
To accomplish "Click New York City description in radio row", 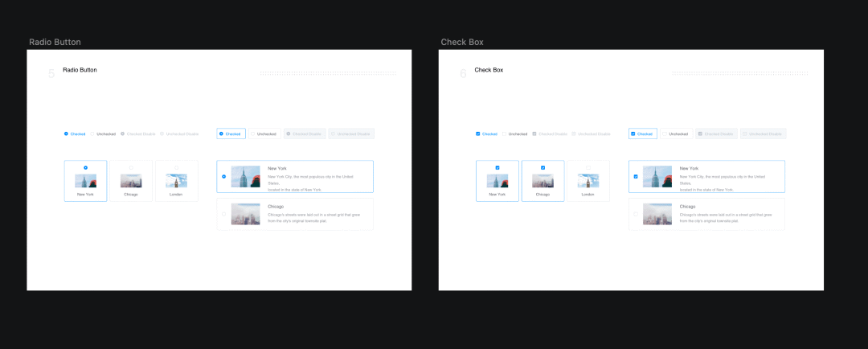I will click(x=310, y=183).
